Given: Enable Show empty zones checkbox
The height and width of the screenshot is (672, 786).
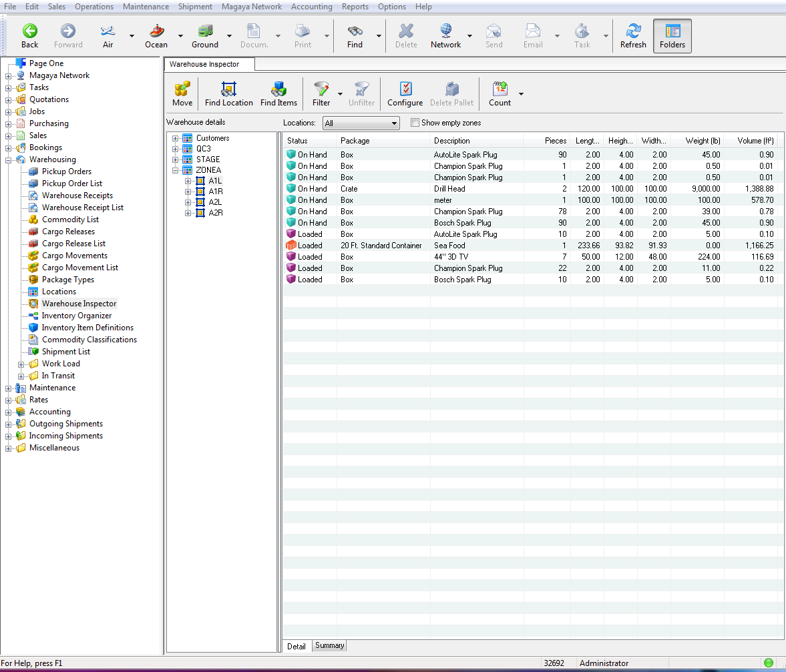Looking at the screenshot, I should (x=415, y=123).
